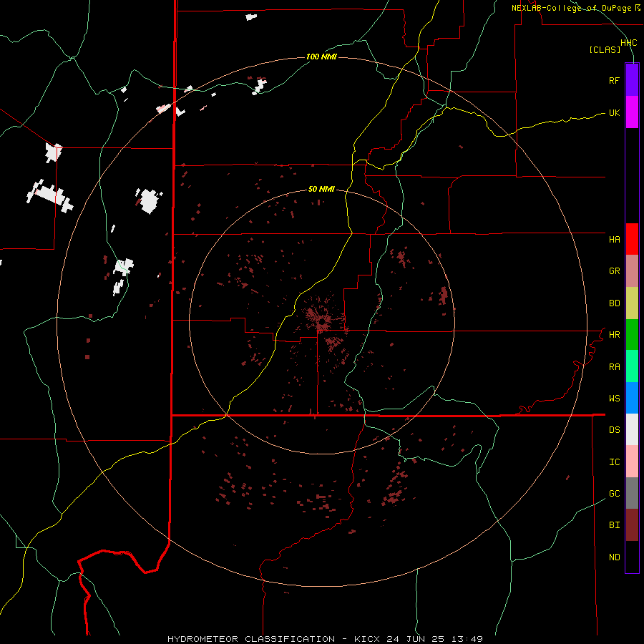Click the RA legend label

[614, 367]
